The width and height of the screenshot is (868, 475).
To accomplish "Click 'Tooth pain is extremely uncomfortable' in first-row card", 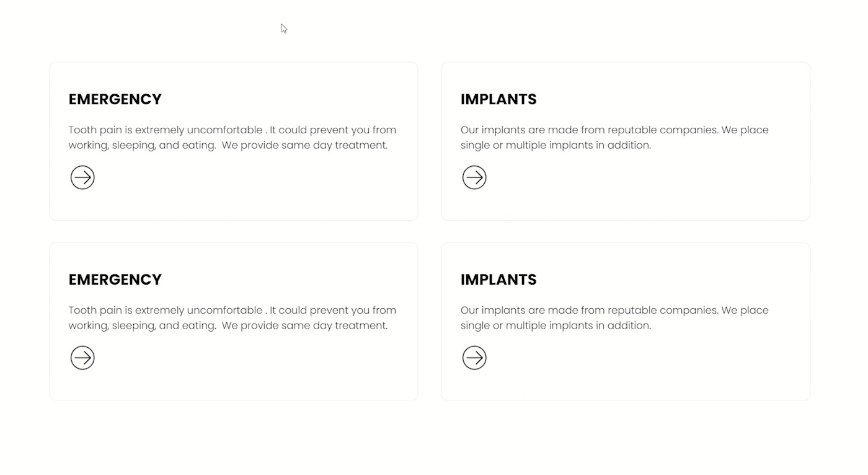I will 166,130.
